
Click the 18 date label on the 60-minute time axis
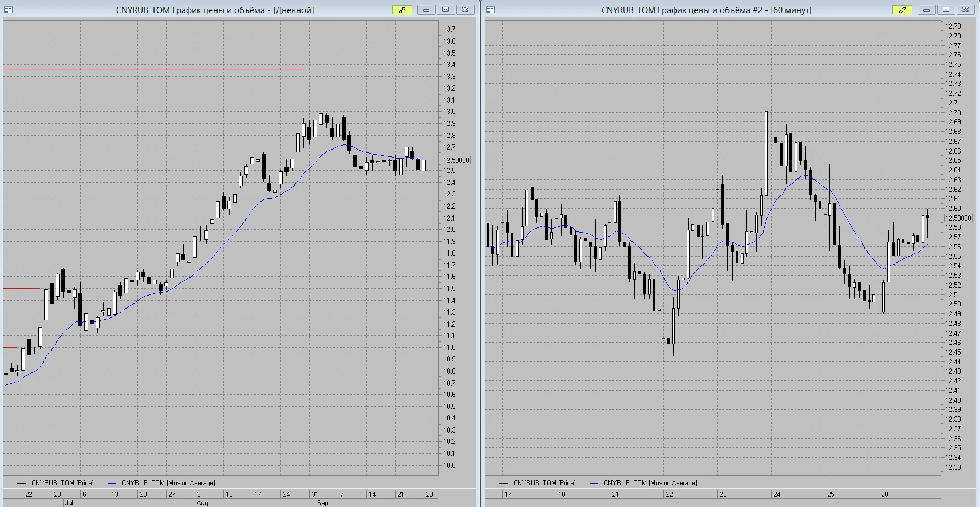562,494
